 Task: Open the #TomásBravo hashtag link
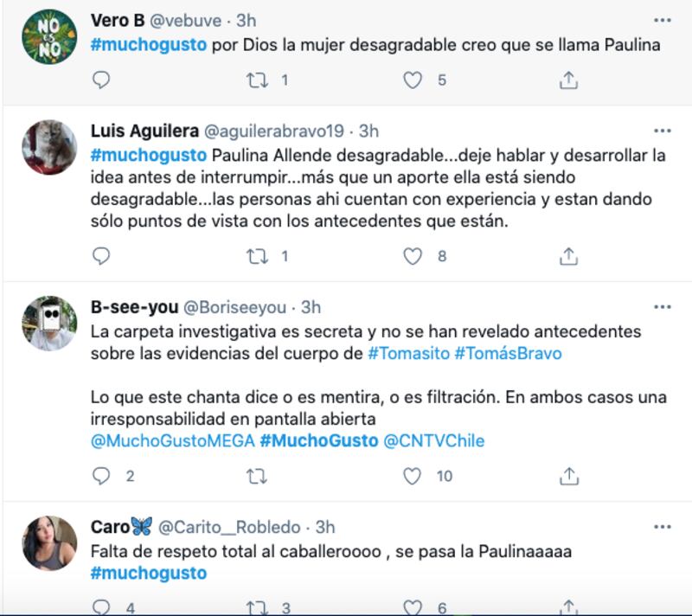tap(508, 354)
